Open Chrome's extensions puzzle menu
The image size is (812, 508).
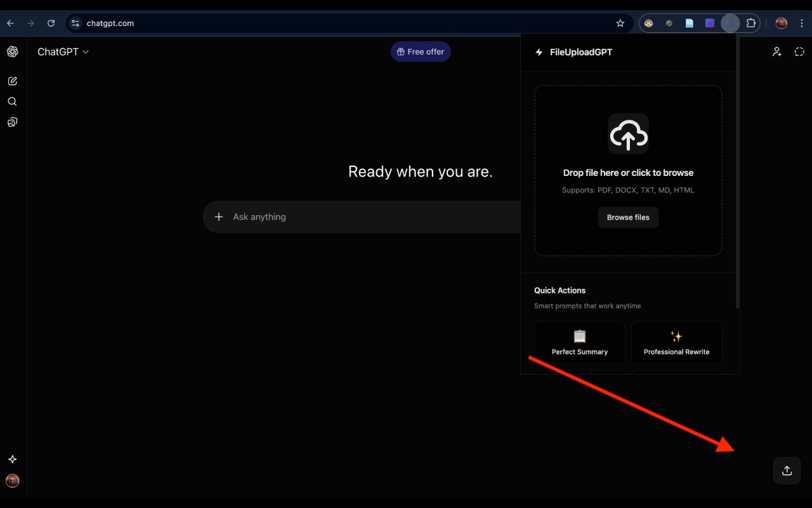(750, 23)
